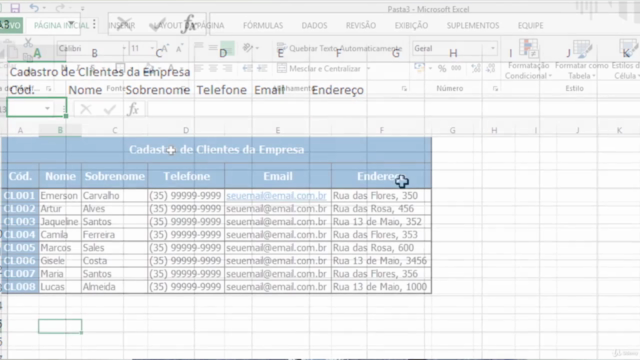Select the blue table title Cadastro de Clientes

216,150
